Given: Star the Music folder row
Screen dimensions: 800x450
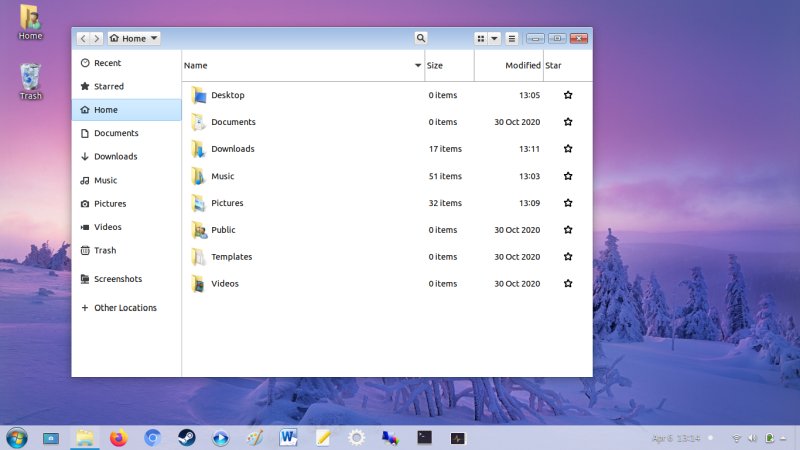Looking at the screenshot, I should coord(568,176).
